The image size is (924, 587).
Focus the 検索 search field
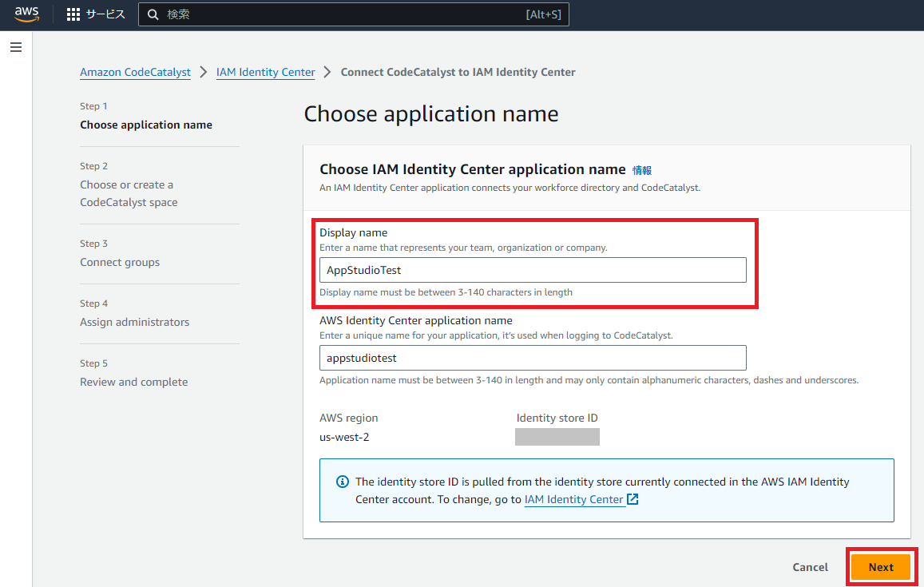[x=354, y=14]
